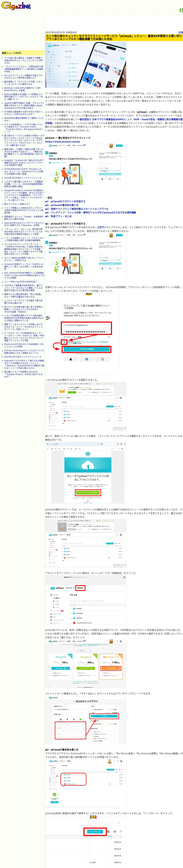The height and width of the screenshot is (868, 183).
Task: Open the first pCloud homepage screenshot below the URL
Action: point(86,168)
